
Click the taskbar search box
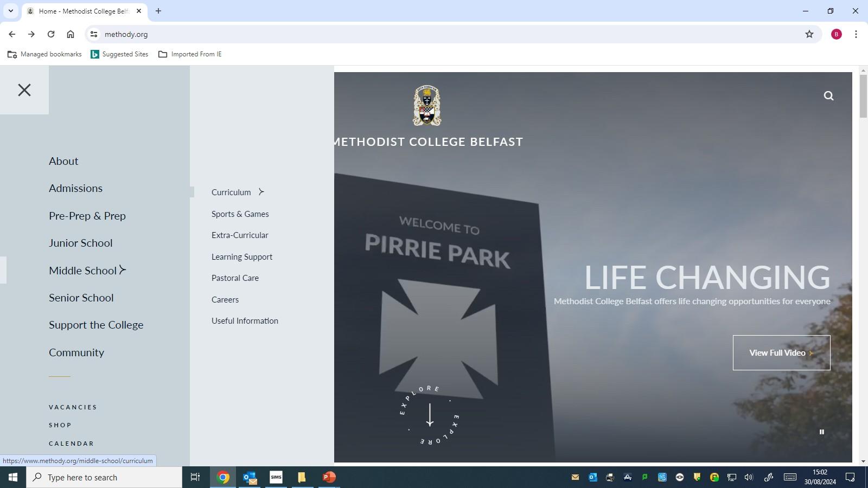(x=104, y=478)
